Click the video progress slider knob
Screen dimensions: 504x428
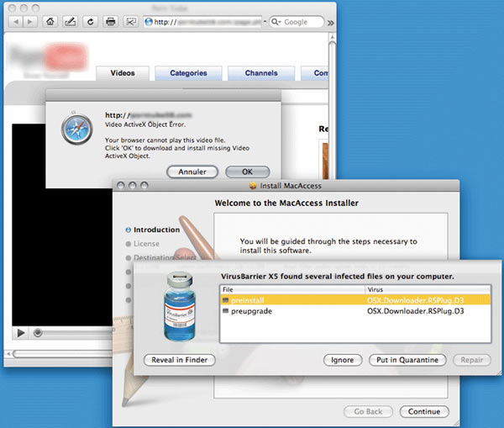tap(38, 333)
